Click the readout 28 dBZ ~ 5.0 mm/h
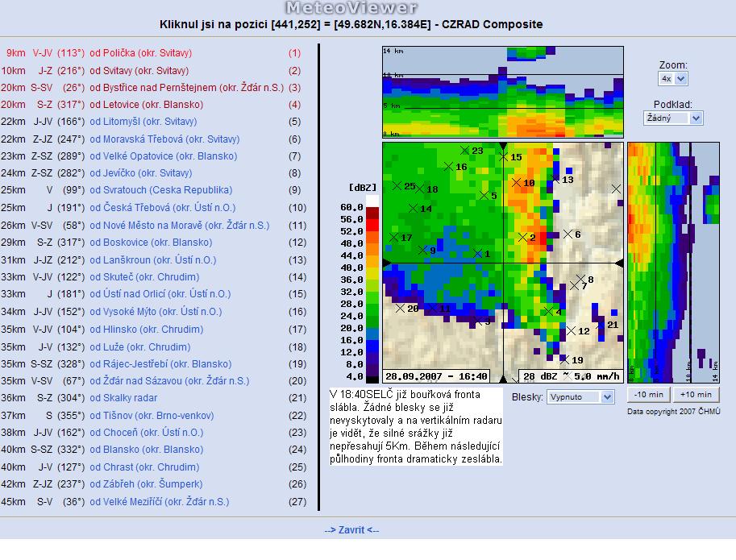736x560 pixels. click(x=571, y=376)
